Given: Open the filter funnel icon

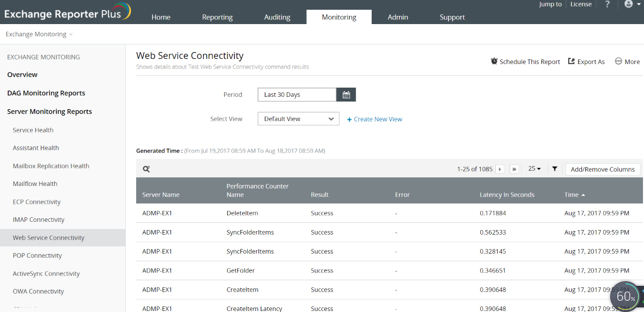Looking at the screenshot, I should tap(554, 169).
